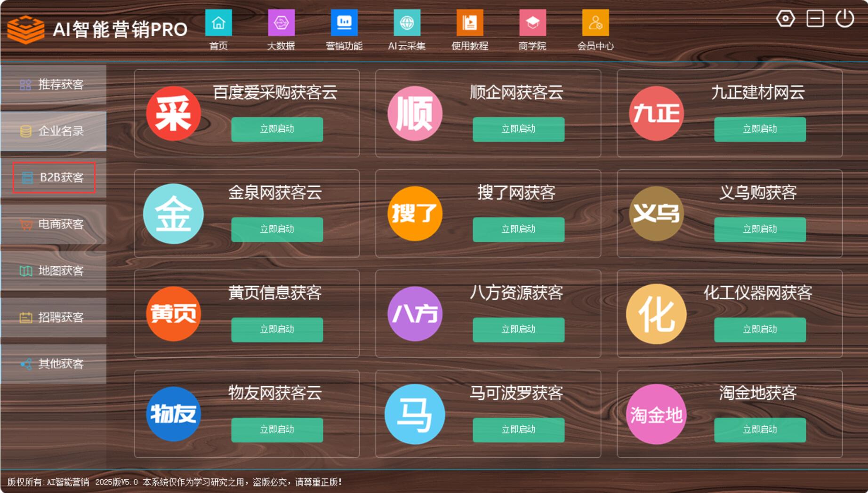
Task: Click the power off icon
Action: click(844, 19)
